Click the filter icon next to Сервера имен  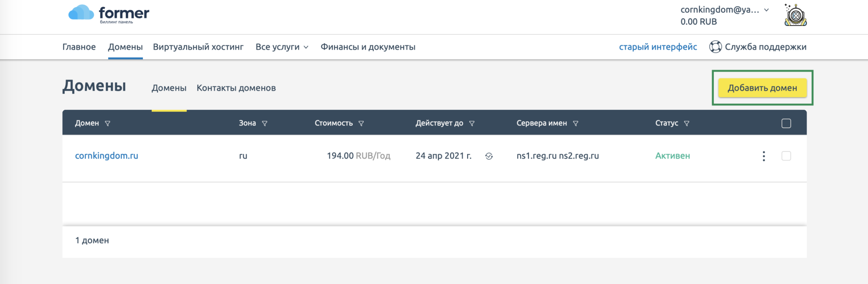576,123
